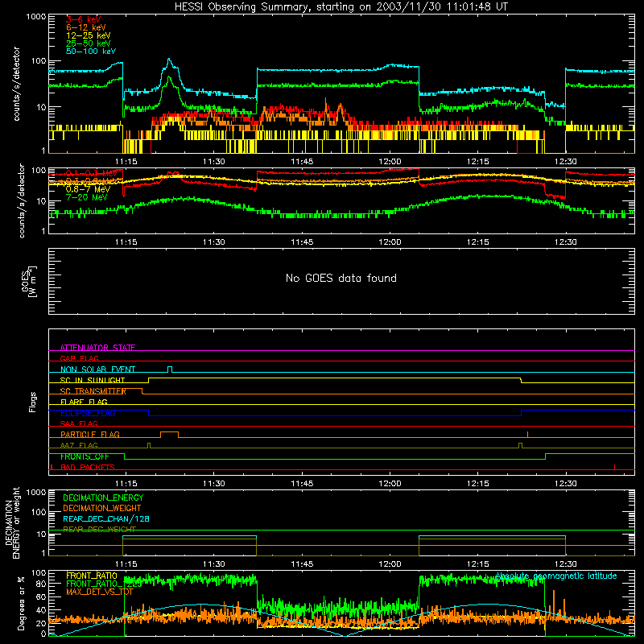Image resolution: width=644 pixels, height=644 pixels.
Task: Click the REAR_DEC_CHAN/128 legend label
Action: pos(106,518)
